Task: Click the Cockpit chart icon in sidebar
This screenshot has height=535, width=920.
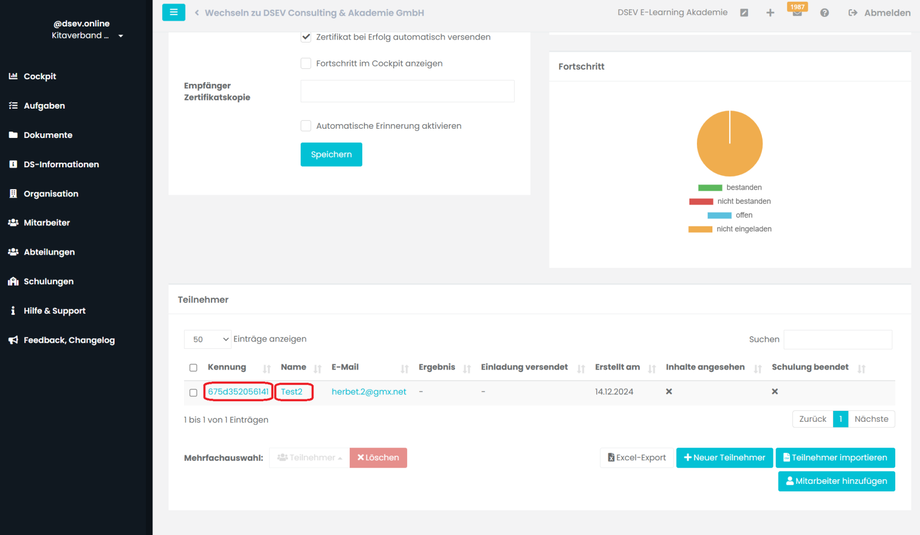Action: click(13, 76)
